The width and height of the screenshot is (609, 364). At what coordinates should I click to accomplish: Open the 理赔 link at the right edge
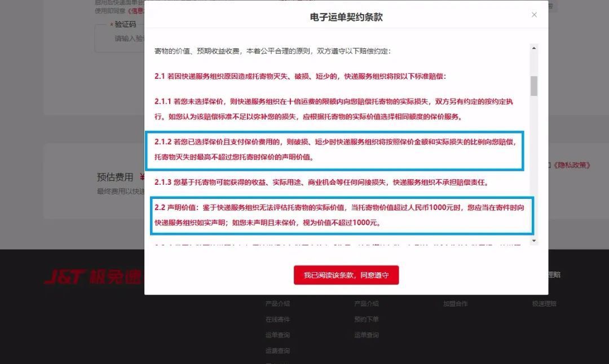coord(555,276)
